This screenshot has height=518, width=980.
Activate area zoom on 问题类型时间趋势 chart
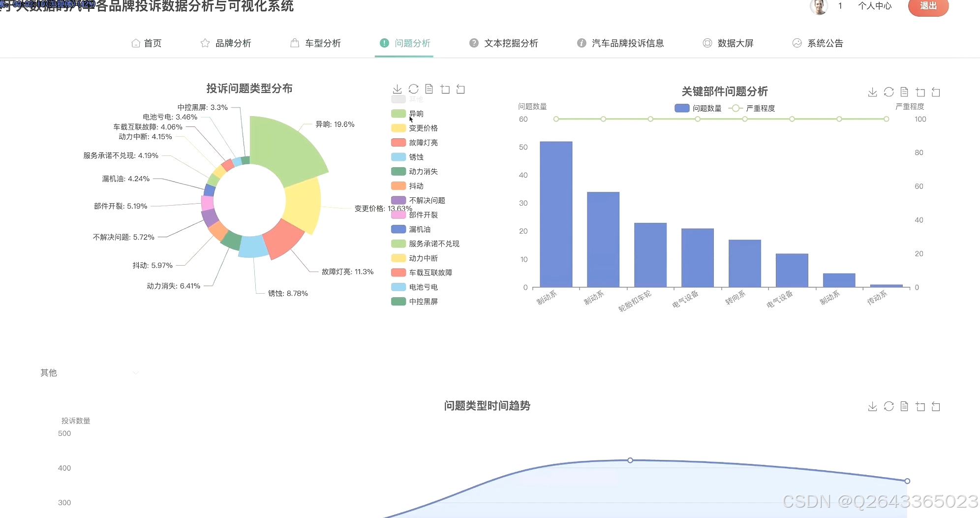point(920,406)
